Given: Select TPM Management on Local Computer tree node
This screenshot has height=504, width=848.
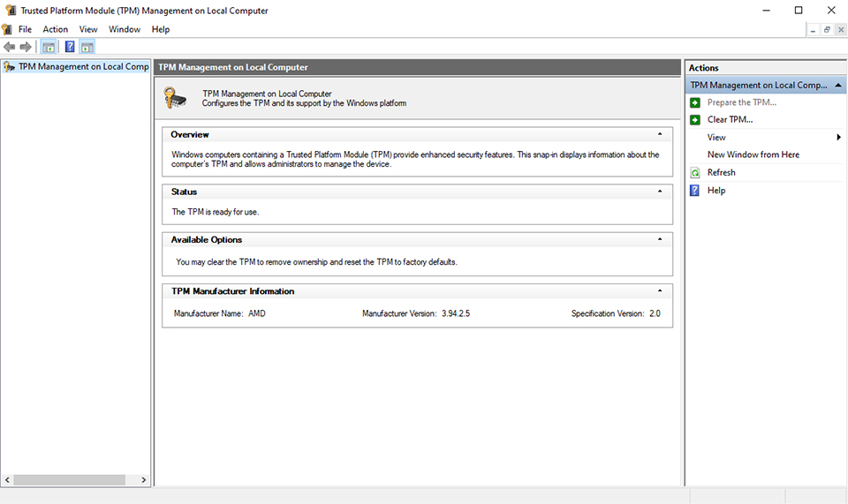Looking at the screenshot, I should pyautogui.click(x=83, y=66).
